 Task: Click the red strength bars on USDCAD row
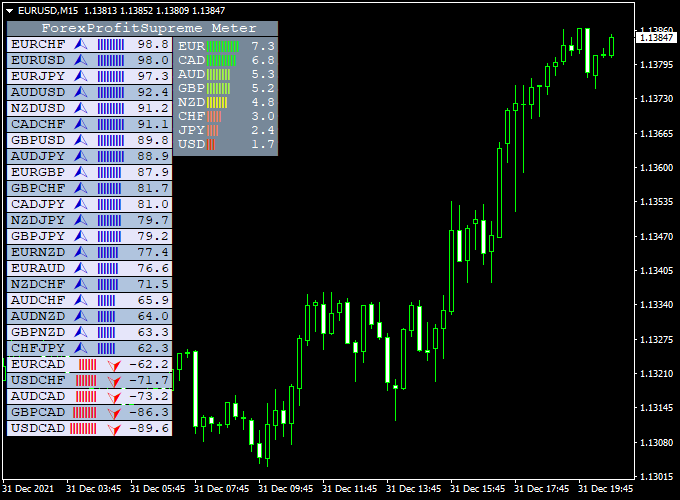(x=83, y=428)
